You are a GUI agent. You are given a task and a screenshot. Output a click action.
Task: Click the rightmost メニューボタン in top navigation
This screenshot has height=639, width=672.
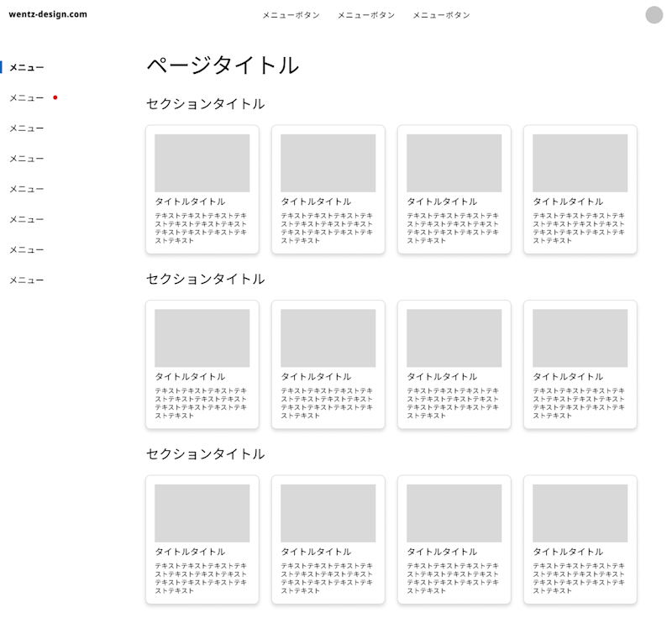click(440, 14)
